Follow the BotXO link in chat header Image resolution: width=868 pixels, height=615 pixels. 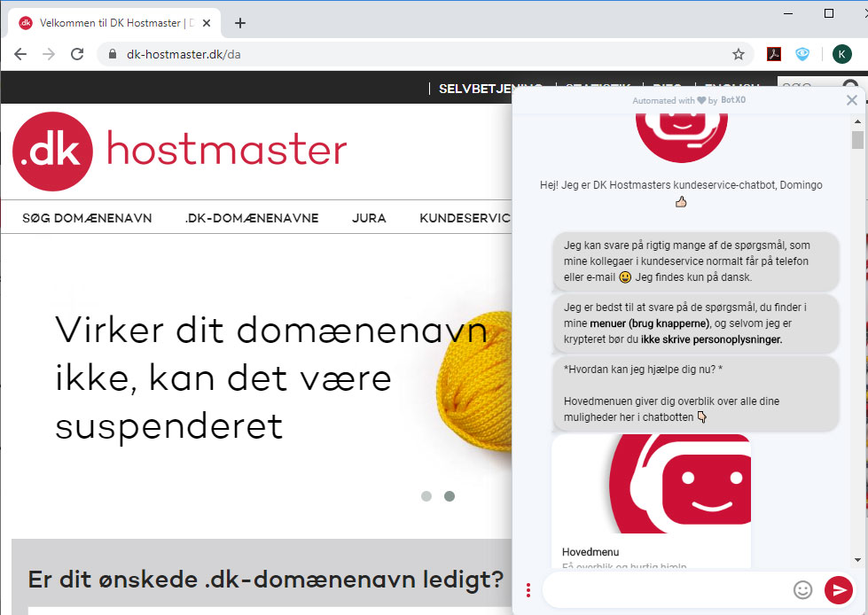pos(733,100)
